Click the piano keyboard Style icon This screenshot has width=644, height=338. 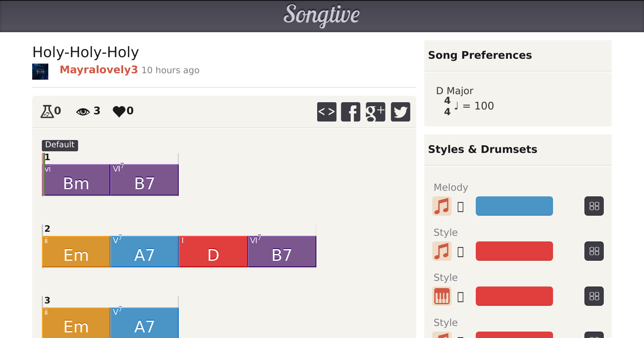pos(442,296)
